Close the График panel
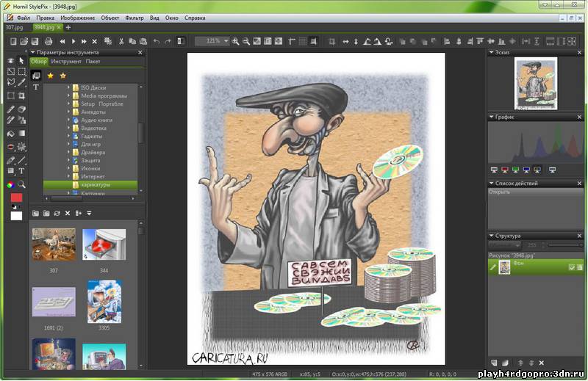The width and height of the screenshot is (588, 381). pyautogui.click(x=579, y=117)
